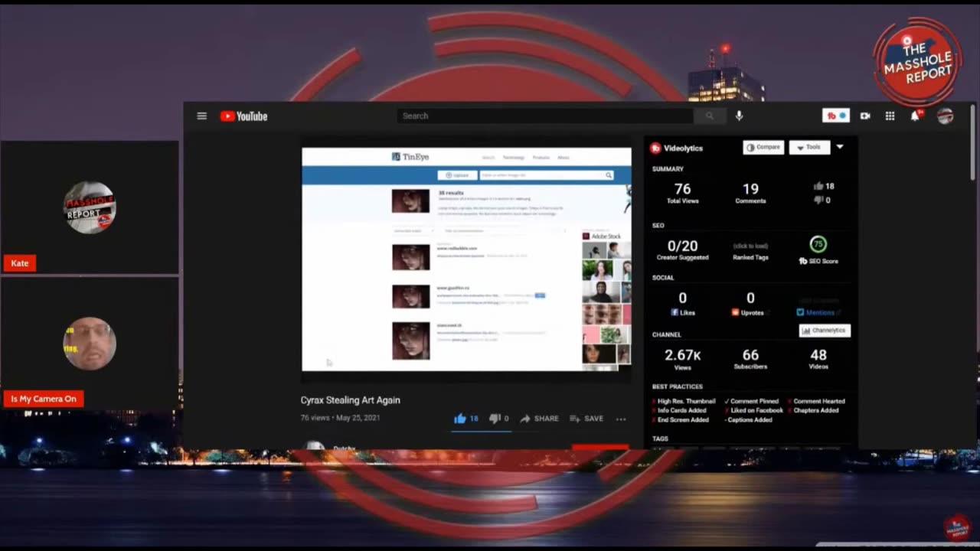Click Kate's participant avatar

pos(90,207)
